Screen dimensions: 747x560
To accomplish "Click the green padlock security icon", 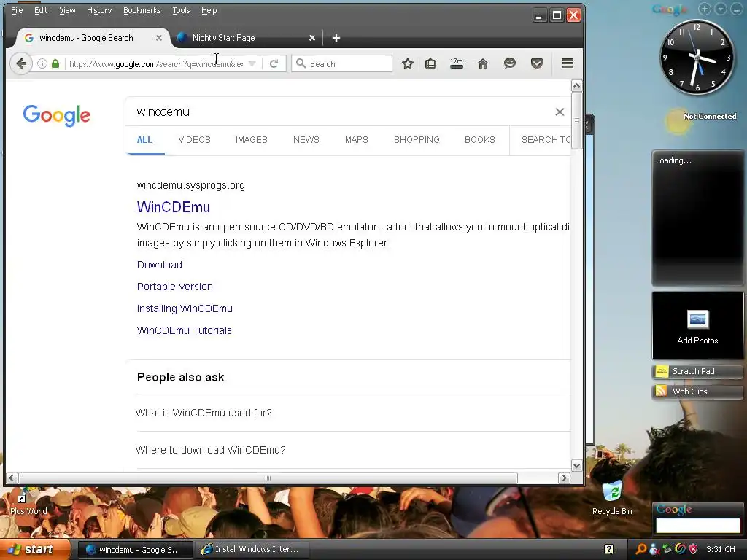I will pyautogui.click(x=55, y=63).
